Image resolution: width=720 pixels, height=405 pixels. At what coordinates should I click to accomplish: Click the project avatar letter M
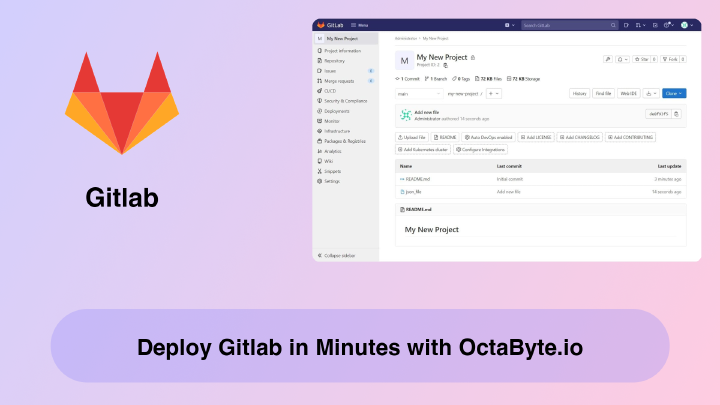405,61
